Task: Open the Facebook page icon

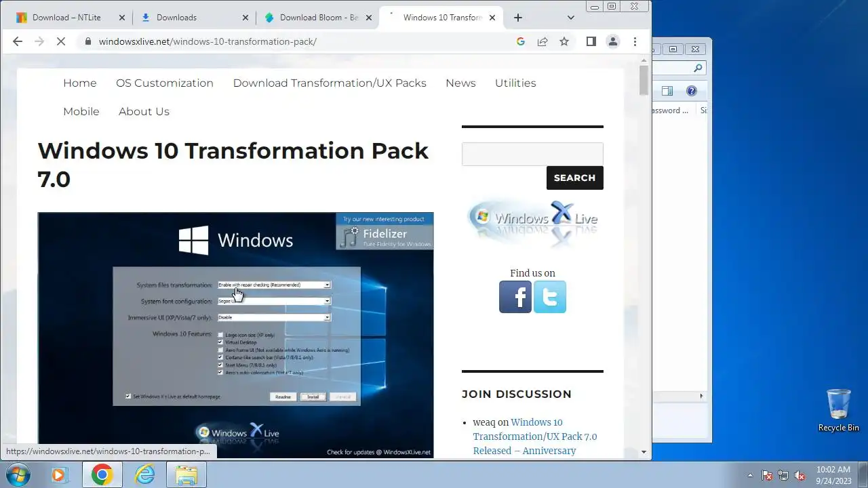Action: [515, 297]
